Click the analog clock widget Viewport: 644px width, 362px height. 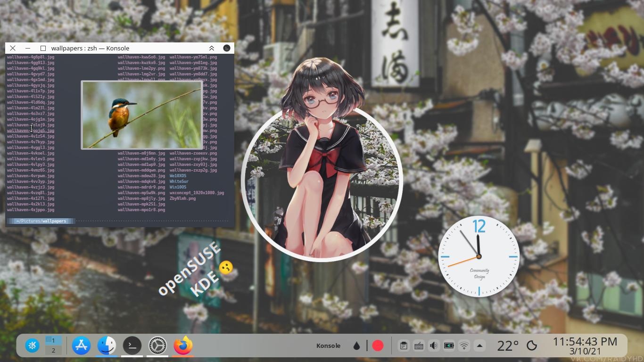pyautogui.click(x=479, y=256)
